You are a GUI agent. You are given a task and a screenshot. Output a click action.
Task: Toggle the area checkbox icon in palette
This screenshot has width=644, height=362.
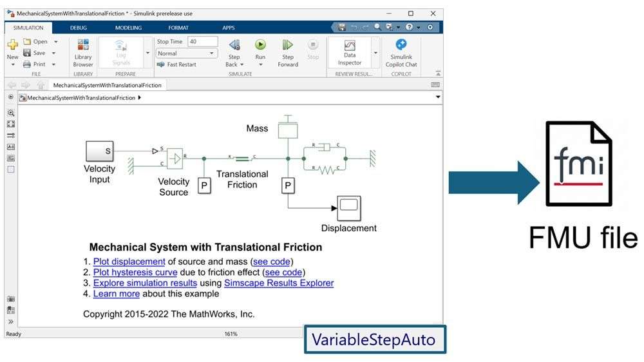(x=11, y=169)
